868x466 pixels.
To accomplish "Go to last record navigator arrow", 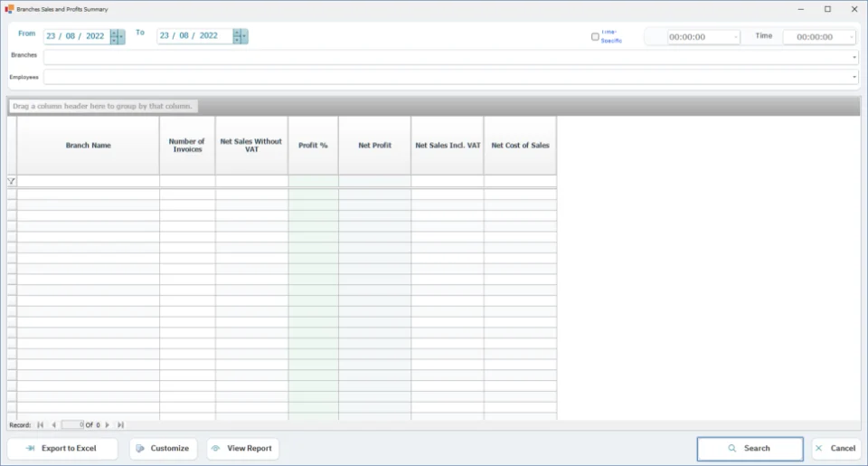I will pyautogui.click(x=120, y=425).
